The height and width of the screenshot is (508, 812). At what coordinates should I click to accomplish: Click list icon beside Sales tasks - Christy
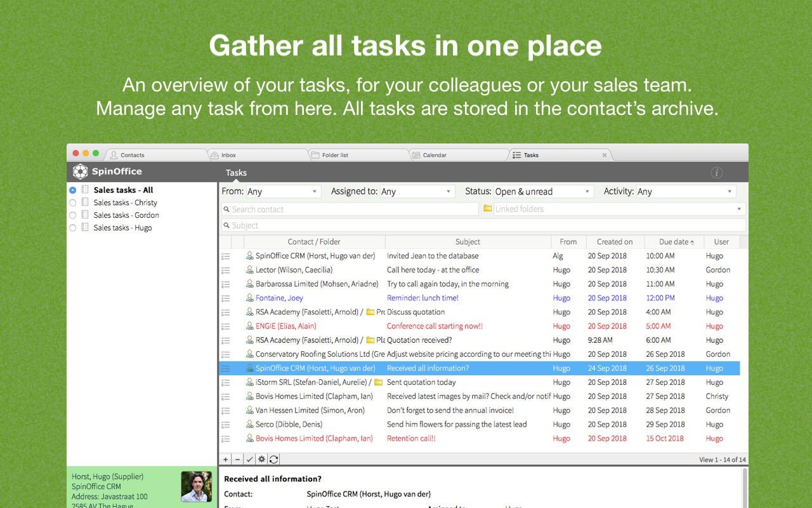85,203
